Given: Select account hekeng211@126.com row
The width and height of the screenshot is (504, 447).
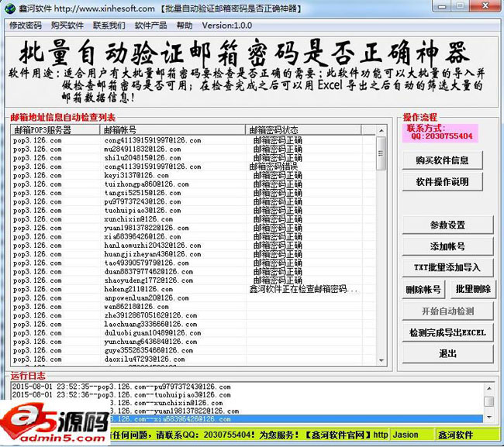Looking at the screenshot, I should (193, 289).
